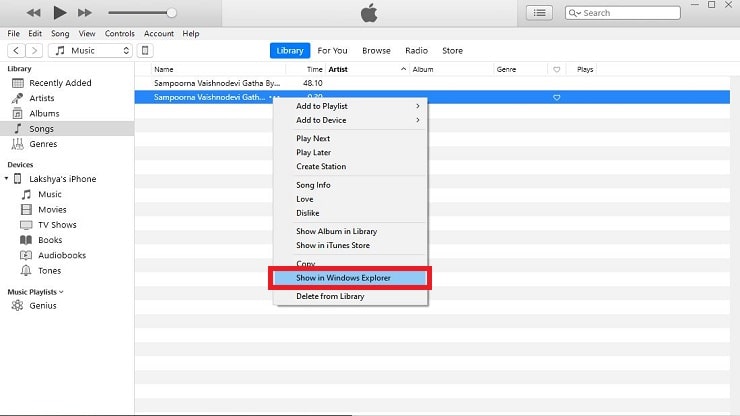Sort by the Genre column header

[506, 69]
